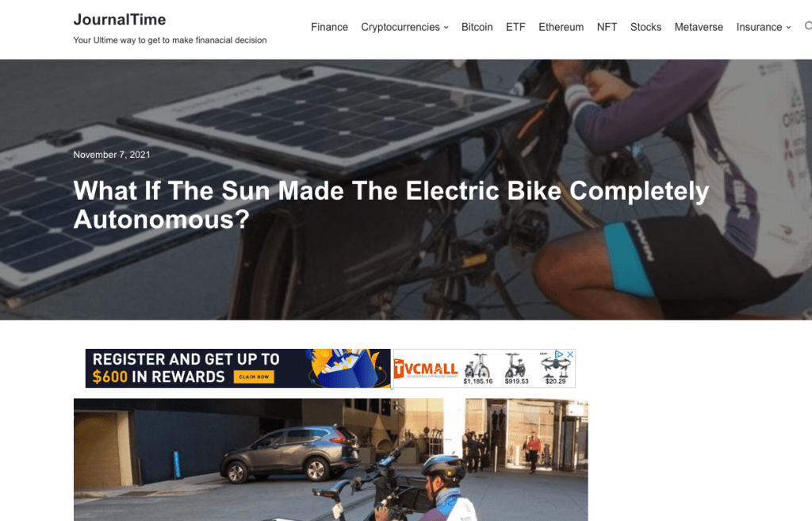This screenshot has width=812, height=521.
Task: Select the $1,185.16 electric bike product
Action: tap(477, 369)
